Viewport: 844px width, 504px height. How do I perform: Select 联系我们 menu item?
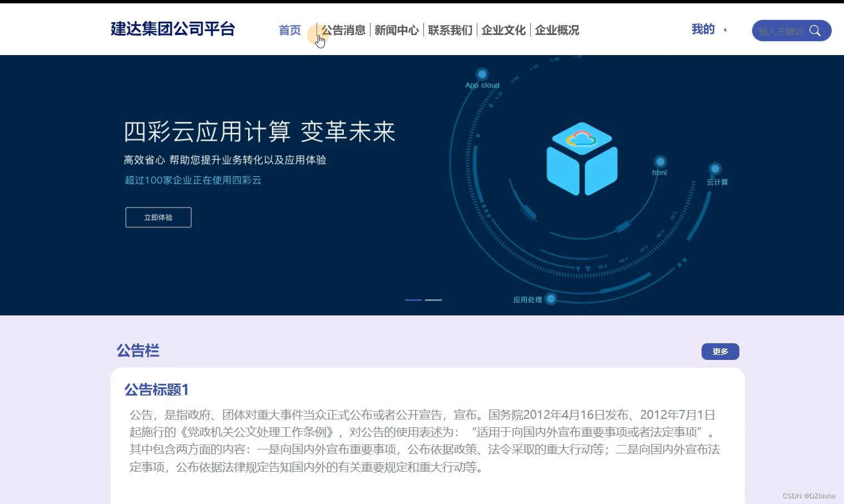tap(450, 30)
